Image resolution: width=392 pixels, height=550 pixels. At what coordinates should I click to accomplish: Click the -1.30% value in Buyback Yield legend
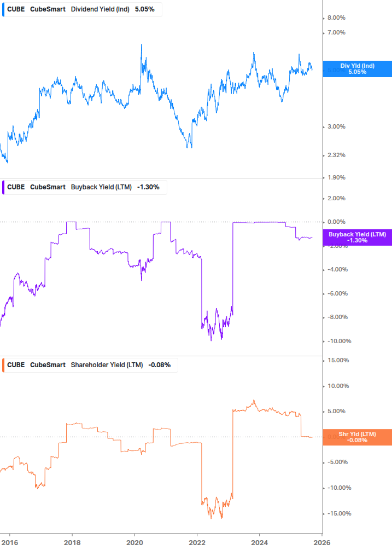point(148,187)
